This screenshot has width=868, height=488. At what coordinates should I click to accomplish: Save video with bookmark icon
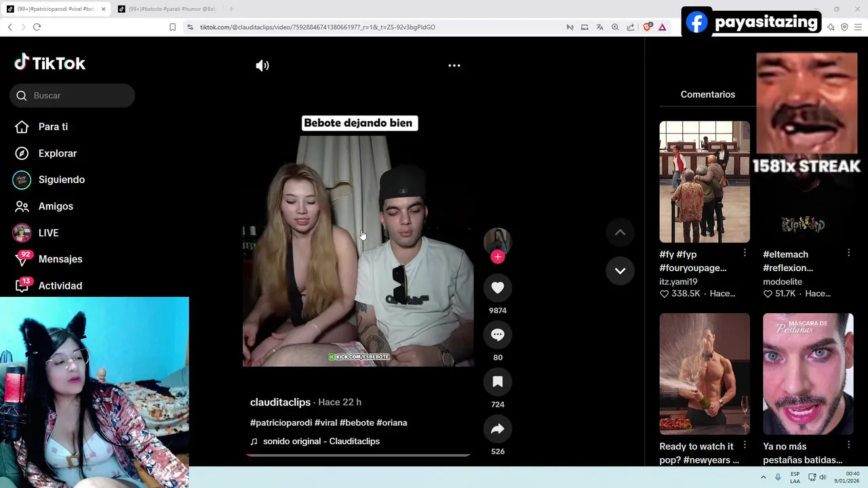click(x=498, y=382)
